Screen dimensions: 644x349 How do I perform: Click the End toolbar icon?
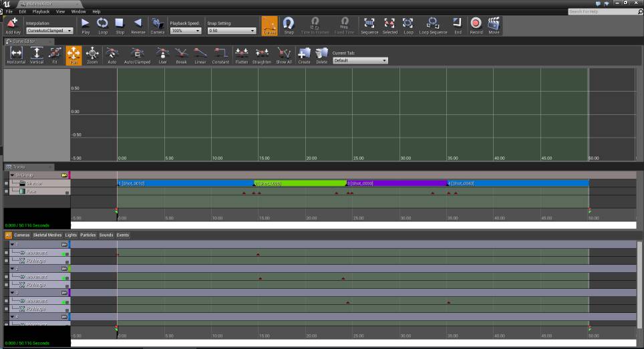(458, 25)
